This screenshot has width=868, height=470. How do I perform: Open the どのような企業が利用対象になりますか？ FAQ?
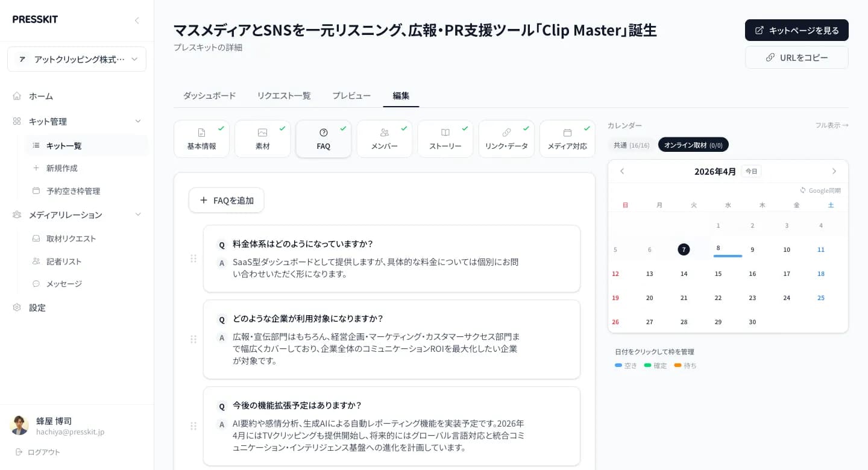tap(392, 339)
